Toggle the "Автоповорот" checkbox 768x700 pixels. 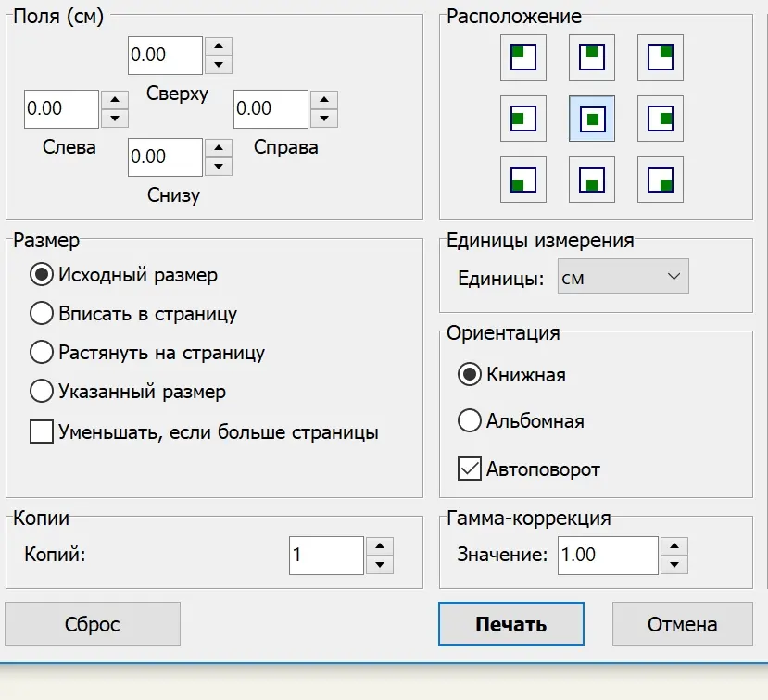click(x=470, y=469)
